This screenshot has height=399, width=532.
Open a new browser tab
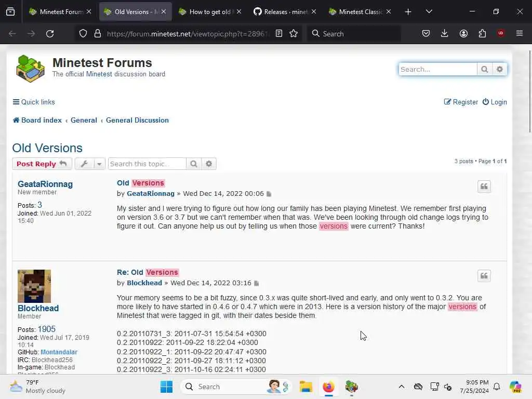pos(408,11)
